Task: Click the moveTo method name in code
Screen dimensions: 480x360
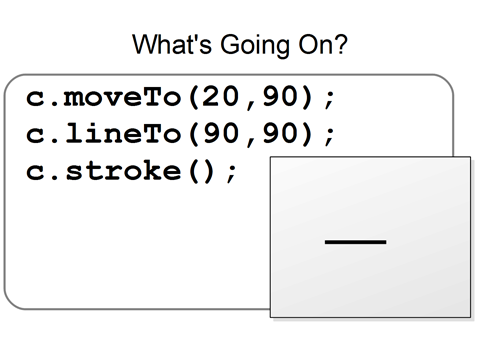Action: point(122,98)
